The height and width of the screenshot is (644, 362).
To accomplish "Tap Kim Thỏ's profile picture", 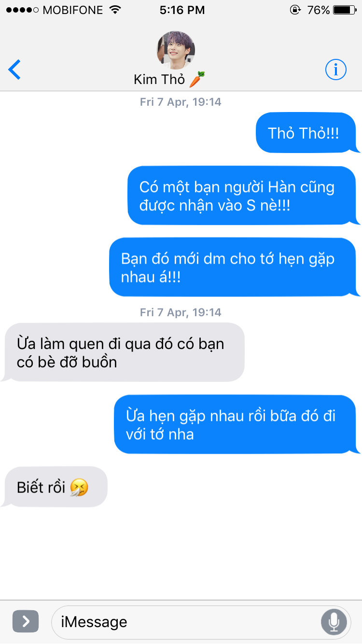I will click(x=176, y=50).
